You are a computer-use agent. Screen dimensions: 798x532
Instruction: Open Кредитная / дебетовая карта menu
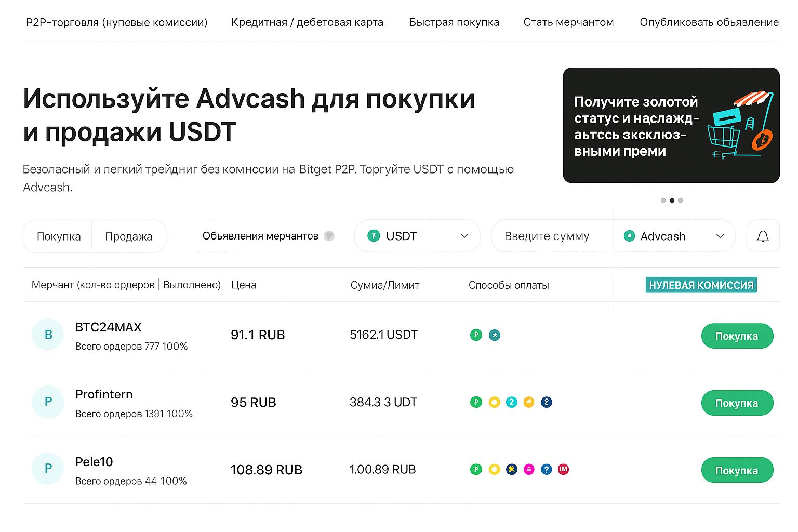click(x=307, y=22)
